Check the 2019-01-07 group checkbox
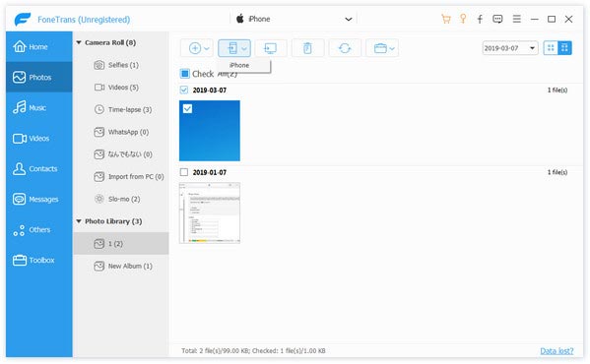 [x=184, y=172]
